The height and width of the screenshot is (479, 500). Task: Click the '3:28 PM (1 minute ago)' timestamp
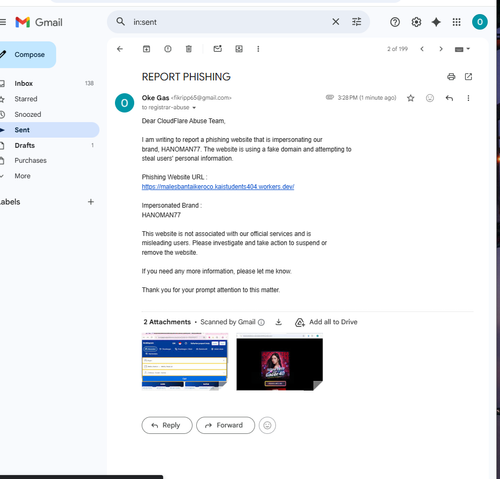click(x=367, y=98)
